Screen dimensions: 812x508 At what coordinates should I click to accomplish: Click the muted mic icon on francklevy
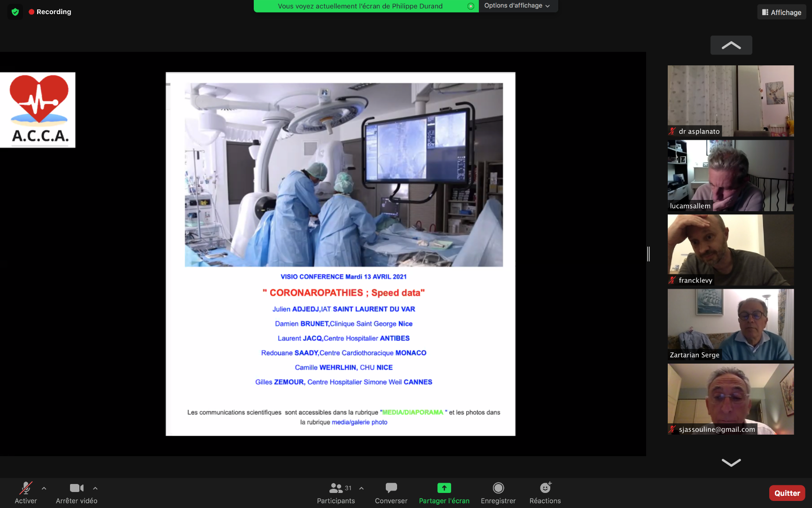pyautogui.click(x=672, y=280)
